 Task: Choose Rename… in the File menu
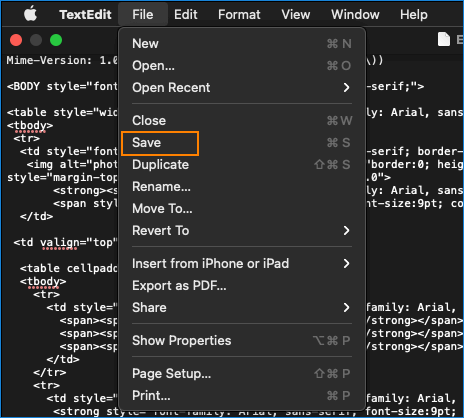click(242, 187)
